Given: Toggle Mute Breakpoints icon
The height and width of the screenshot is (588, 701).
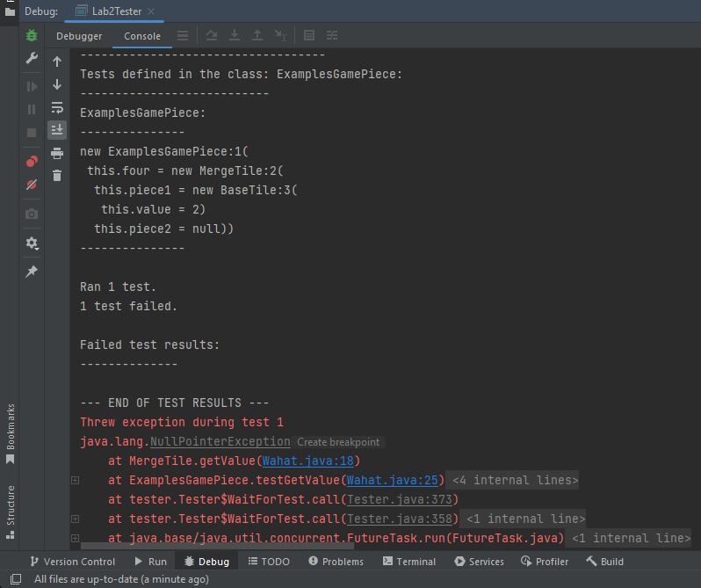Looking at the screenshot, I should pyautogui.click(x=32, y=185).
